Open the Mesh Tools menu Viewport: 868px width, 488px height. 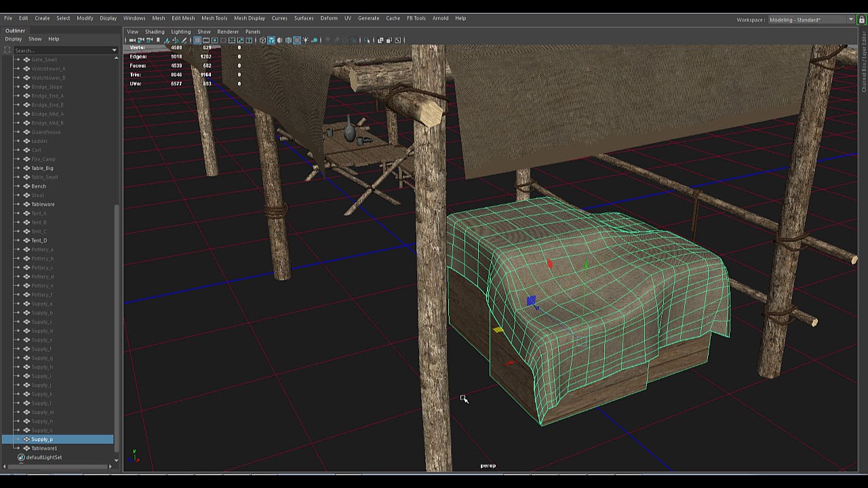214,18
